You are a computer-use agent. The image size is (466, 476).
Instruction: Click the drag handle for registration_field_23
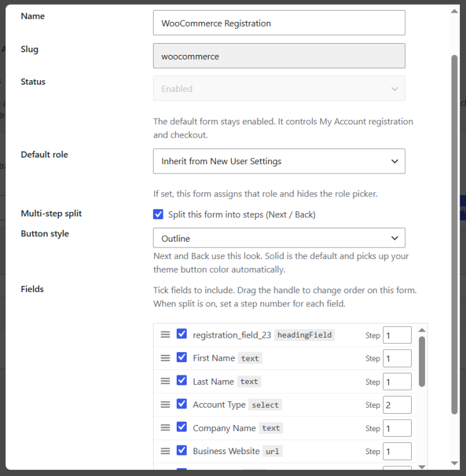point(165,334)
